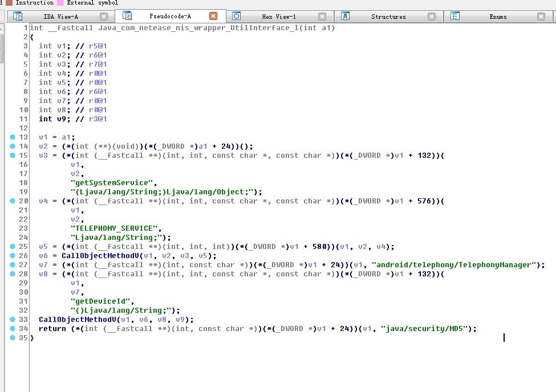The image size is (556, 392).
Task: Close the IDA View-A tab
Action: pyautogui.click(x=103, y=17)
